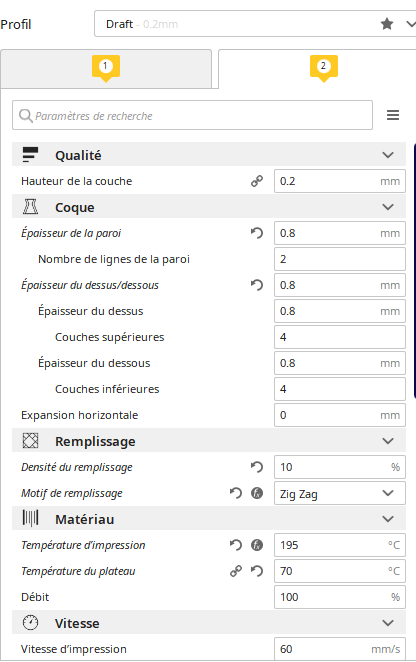Collapse the Vitesse section
416x662 pixels.
(x=388, y=623)
